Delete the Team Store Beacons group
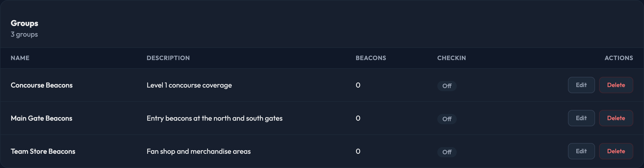 616,151
